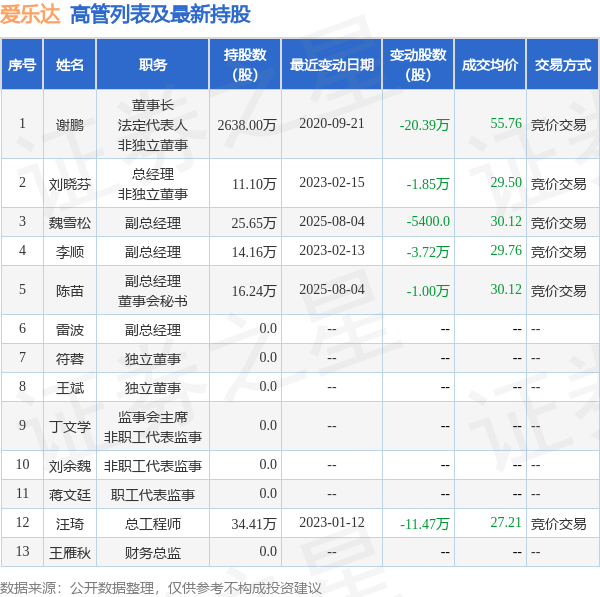The image size is (600, 597).
Task: Click the 姓名 column header
Action: (70, 64)
